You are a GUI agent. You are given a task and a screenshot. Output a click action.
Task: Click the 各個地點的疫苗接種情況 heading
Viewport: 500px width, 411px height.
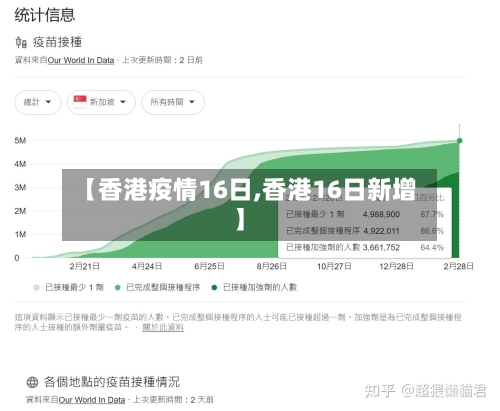point(112,382)
